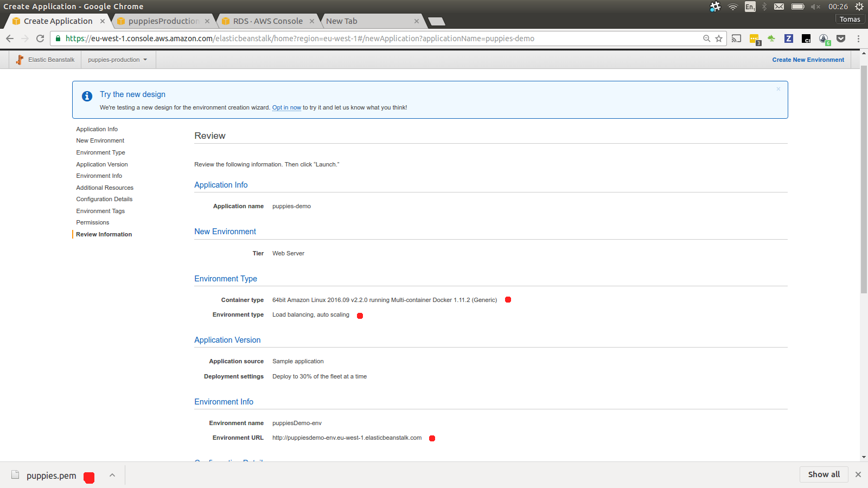868x488 pixels.
Task: Click Show all downloads button
Action: click(824, 474)
